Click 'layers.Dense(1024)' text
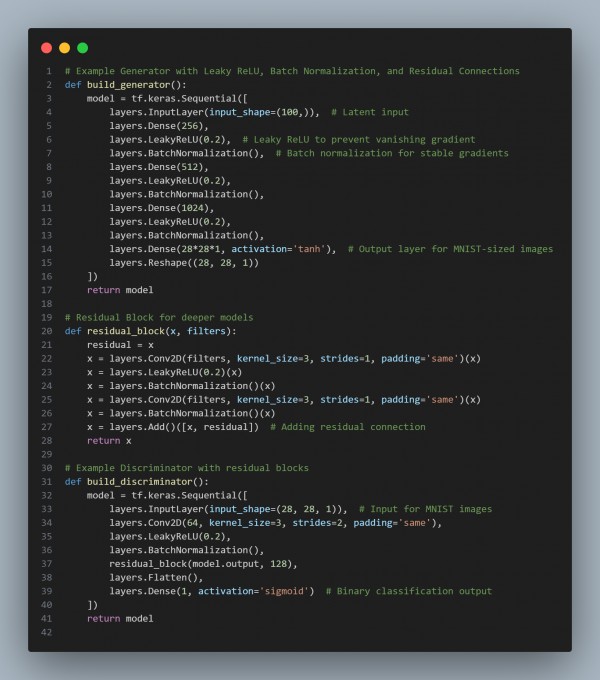 point(159,208)
